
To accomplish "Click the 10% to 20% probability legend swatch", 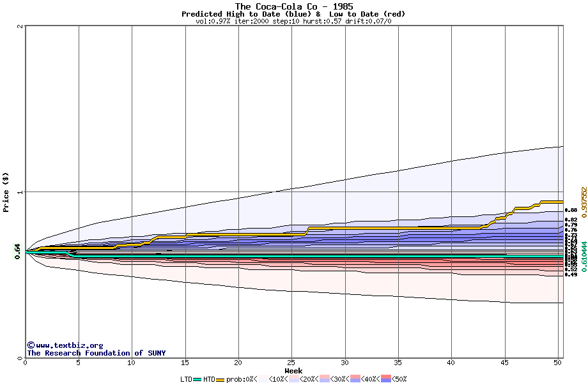I will pos(294,379).
